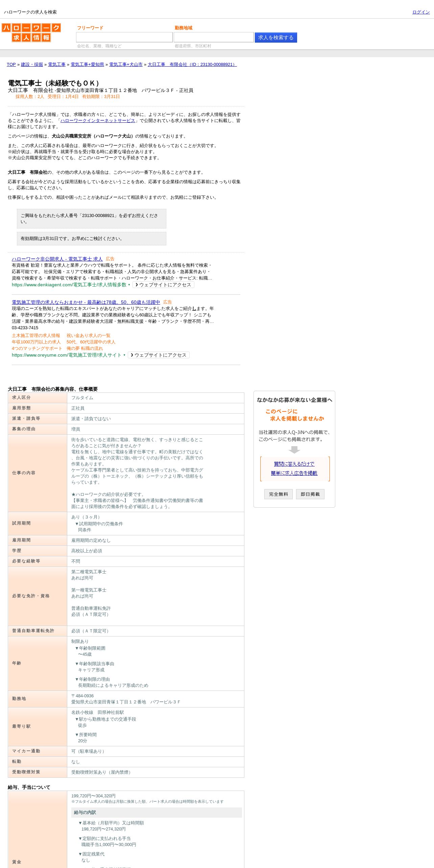Image resolution: width=434 pixels, height=868 pixels.
Task: Click the 199,720円〜304,320円 salary text
Action: [93, 796]
